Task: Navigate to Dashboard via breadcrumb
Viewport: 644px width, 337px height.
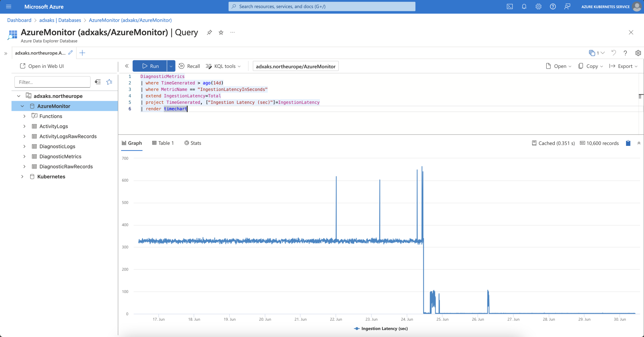Action: (19, 20)
